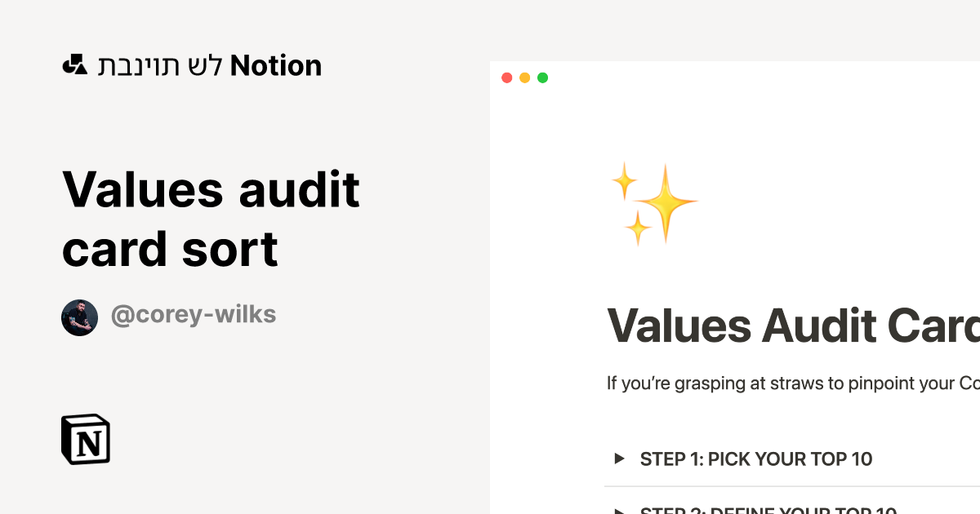This screenshot has height=514, width=980.
Task: Click the green traffic light dot
Action: click(x=542, y=78)
